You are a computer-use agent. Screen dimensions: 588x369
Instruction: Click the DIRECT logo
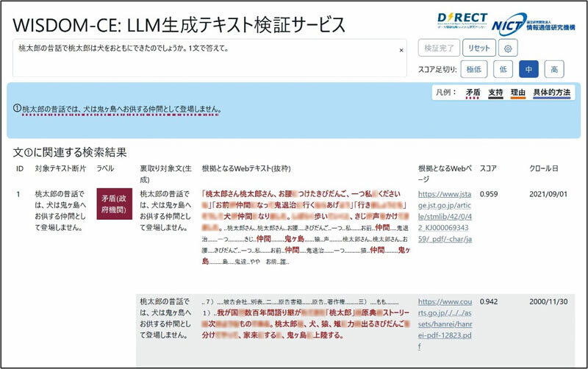click(x=462, y=21)
